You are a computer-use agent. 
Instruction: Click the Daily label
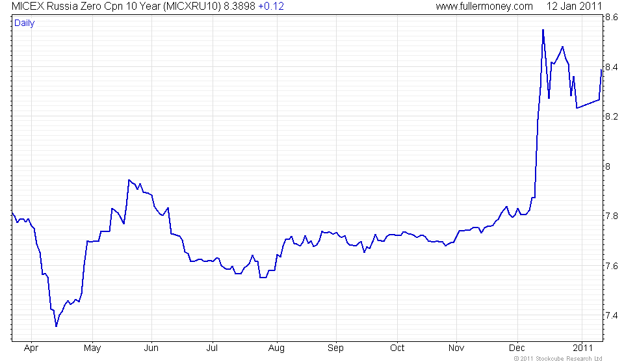[25, 23]
